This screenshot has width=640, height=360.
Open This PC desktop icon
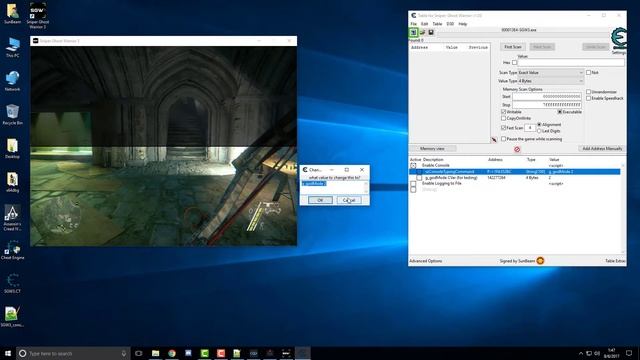click(12, 47)
